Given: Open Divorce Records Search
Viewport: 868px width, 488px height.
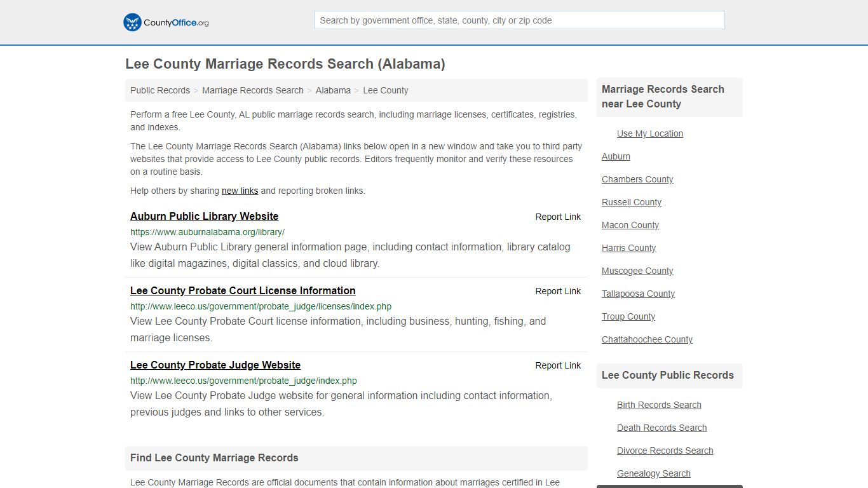Looking at the screenshot, I should tap(665, 451).
